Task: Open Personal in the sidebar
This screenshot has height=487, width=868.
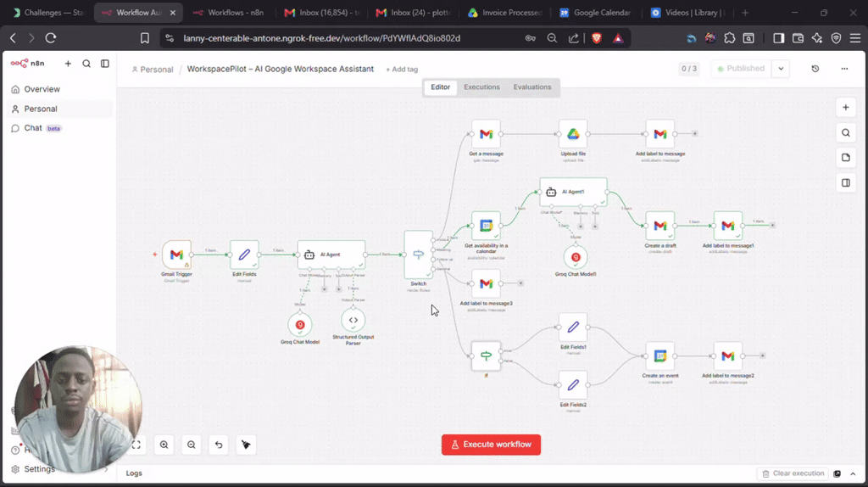Action: 58,109
